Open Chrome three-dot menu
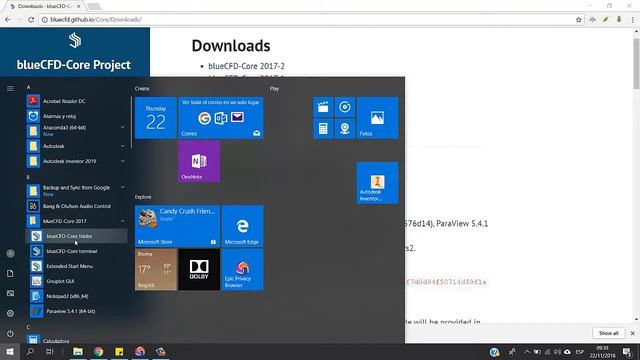The height and width of the screenshot is (360, 640). pyautogui.click(x=633, y=19)
